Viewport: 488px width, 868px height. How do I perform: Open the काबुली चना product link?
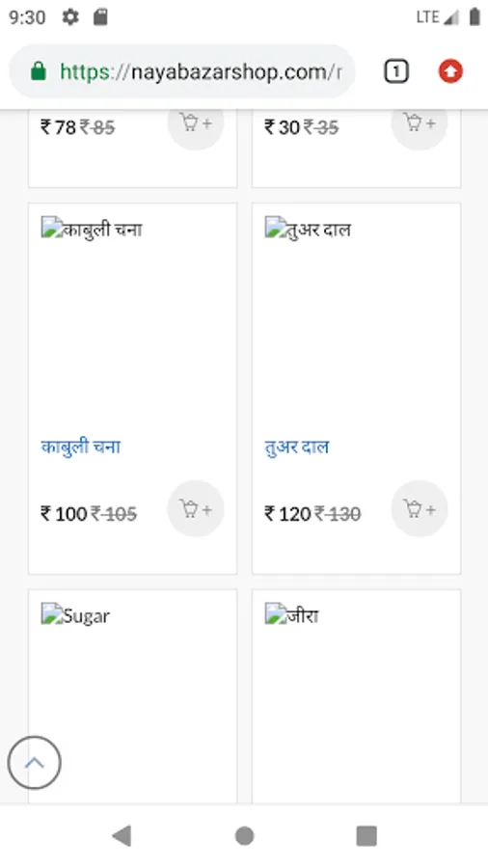click(81, 447)
